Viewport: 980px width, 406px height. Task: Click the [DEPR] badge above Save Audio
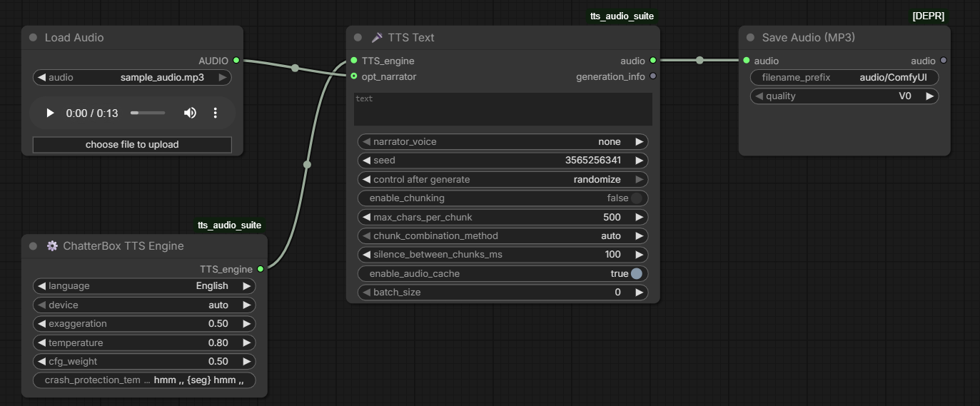click(929, 16)
